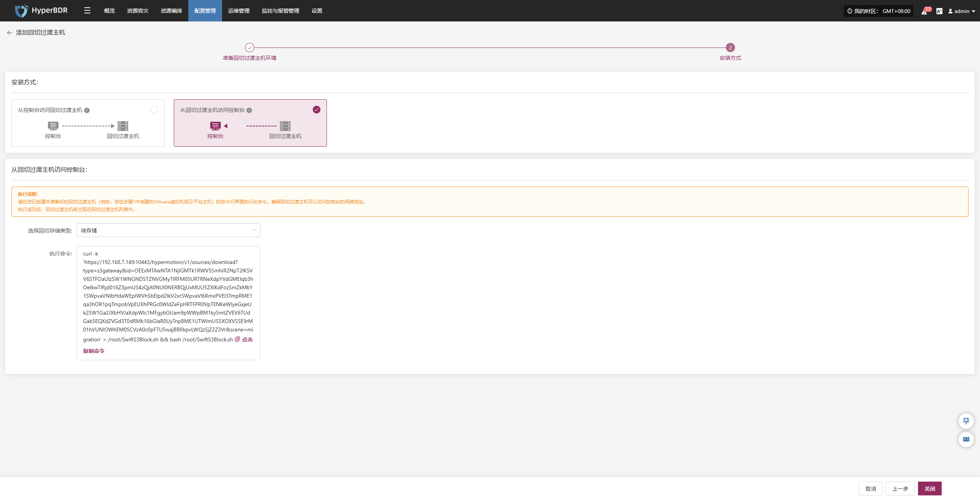Click the hamburger menu collapse icon
The height and width of the screenshot is (500, 980).
coord(87,11)
